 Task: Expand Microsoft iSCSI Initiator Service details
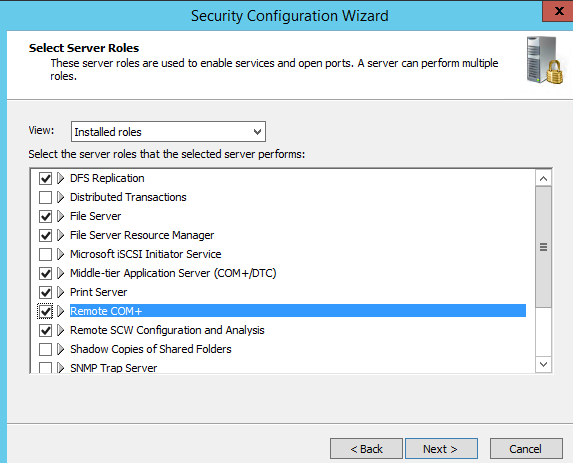(x=60, y=254)
